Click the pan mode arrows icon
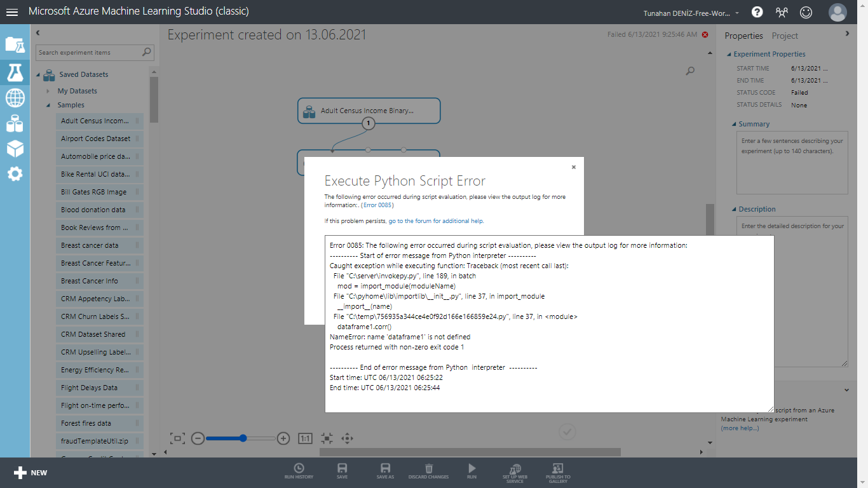868x488 pixels. point(347,438)
